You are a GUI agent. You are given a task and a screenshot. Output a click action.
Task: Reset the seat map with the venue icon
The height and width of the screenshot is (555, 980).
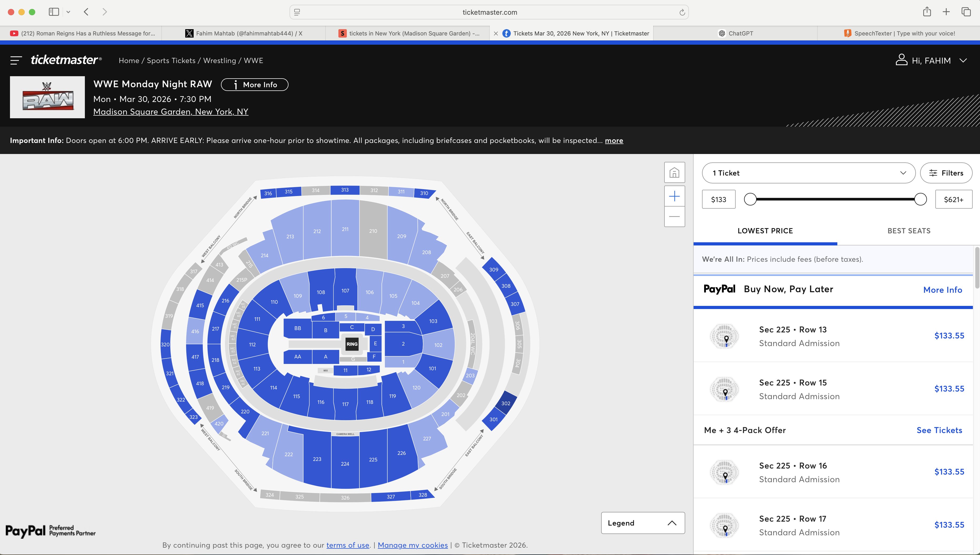pyautogui.click(x=674, y=173)
